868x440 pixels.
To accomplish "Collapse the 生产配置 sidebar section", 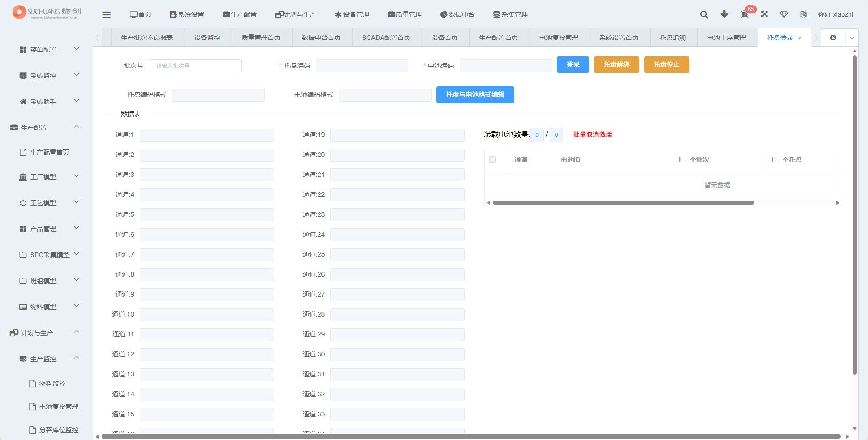I will (77, 127).
